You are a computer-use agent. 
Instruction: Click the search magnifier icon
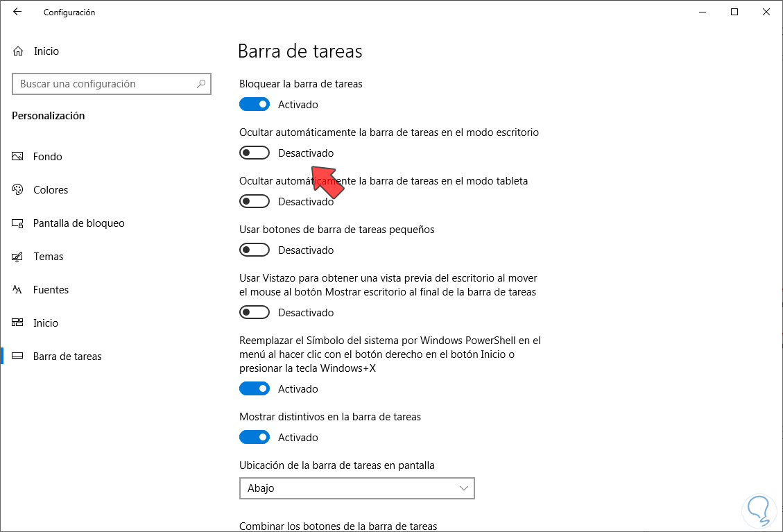point(201,84)
